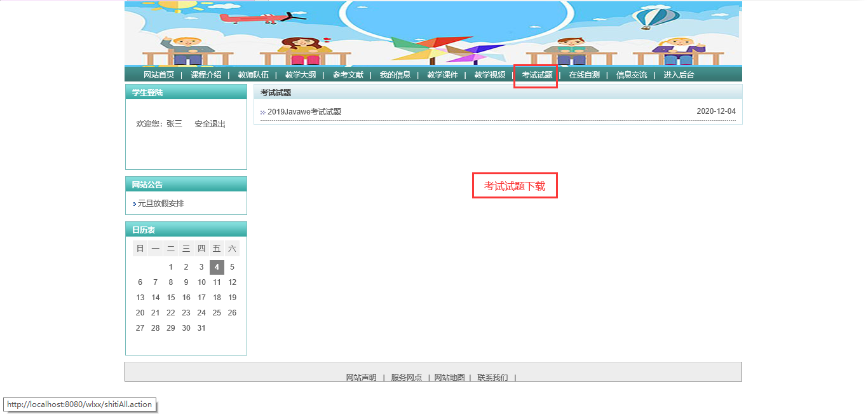Select day 19 in calendar

tap(232, 298)
